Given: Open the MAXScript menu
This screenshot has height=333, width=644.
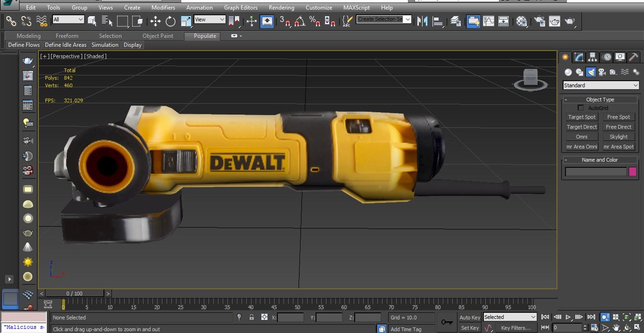Looking at the screenshot, I should (356, 7).
